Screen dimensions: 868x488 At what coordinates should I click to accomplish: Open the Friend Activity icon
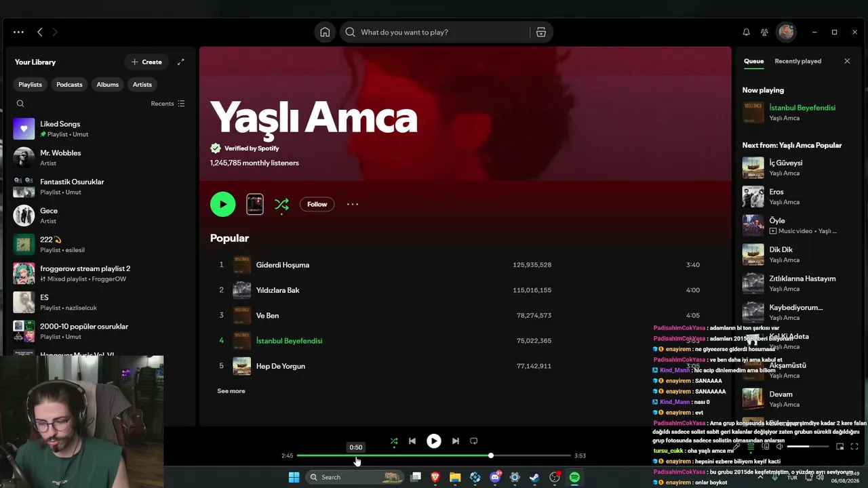point(764,32)
